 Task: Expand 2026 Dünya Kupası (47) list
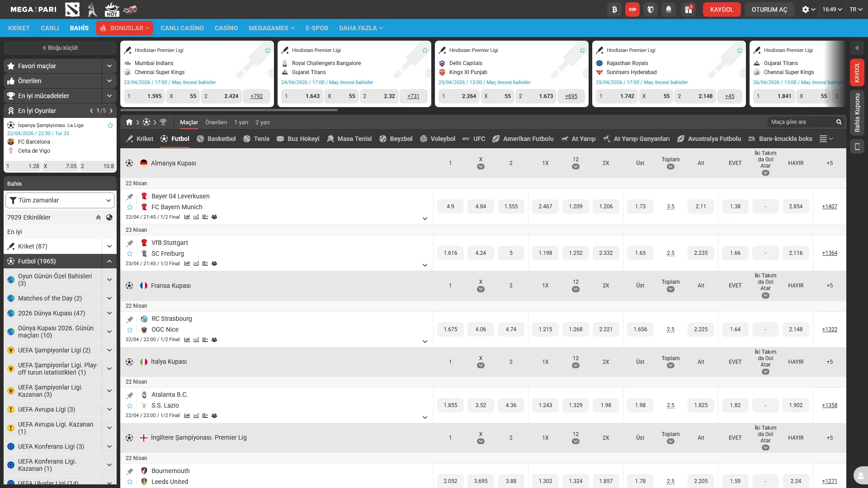(109, 313)
